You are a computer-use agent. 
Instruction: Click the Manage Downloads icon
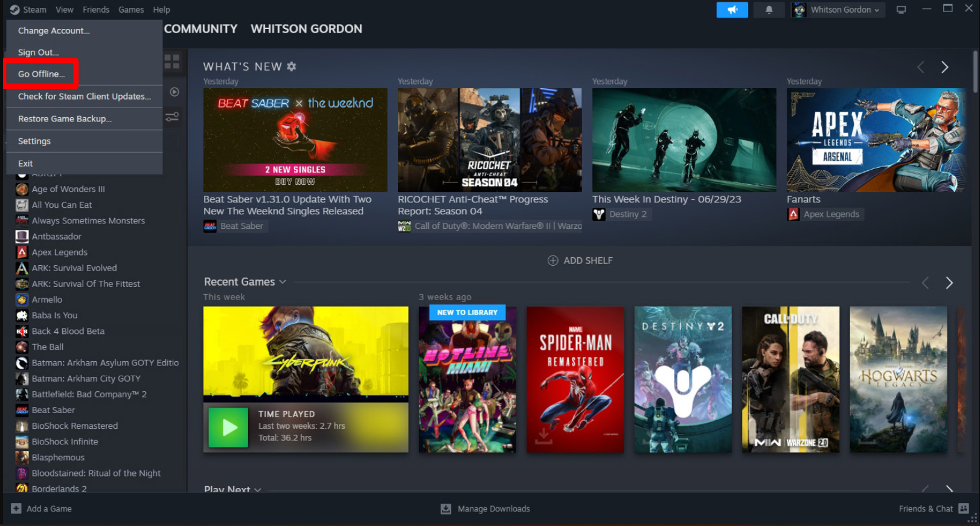click(x=446, y=508)
